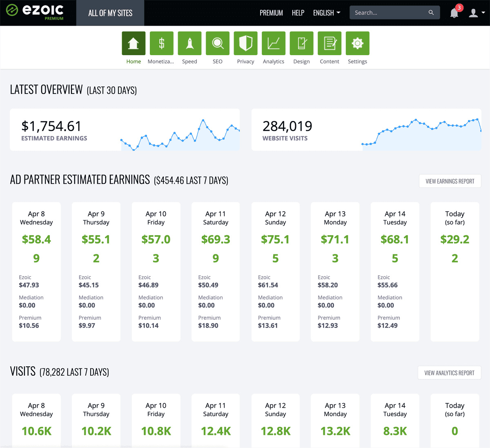Click the Premium value $9.97
Screen dimensions: 490x448
87,325
